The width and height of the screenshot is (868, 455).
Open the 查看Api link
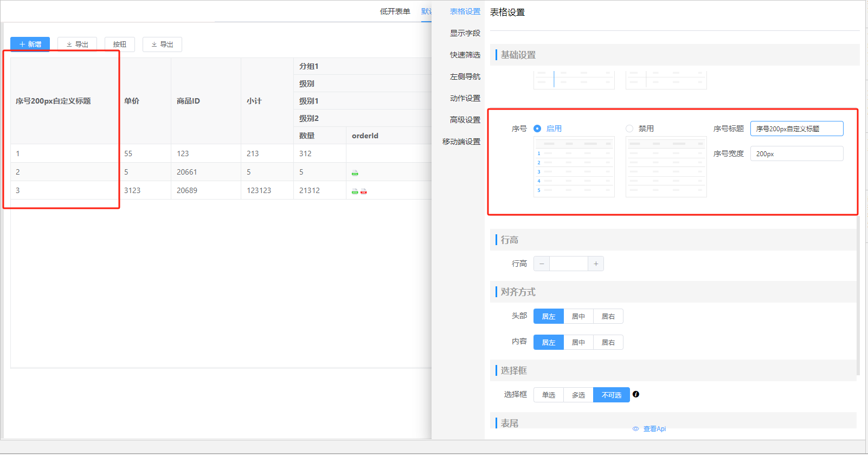tap(654, 428)
